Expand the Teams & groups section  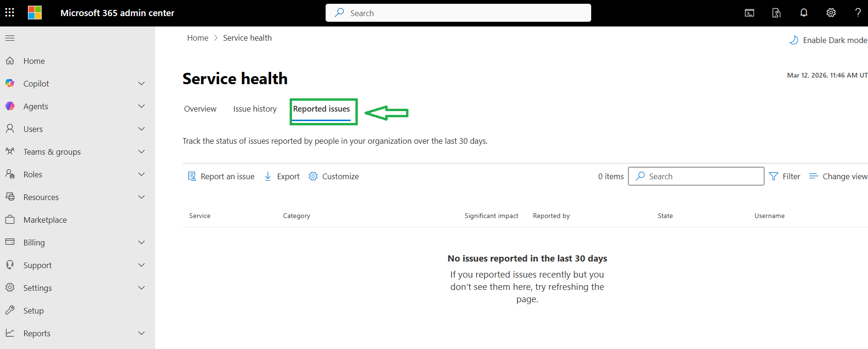(142, 151)
